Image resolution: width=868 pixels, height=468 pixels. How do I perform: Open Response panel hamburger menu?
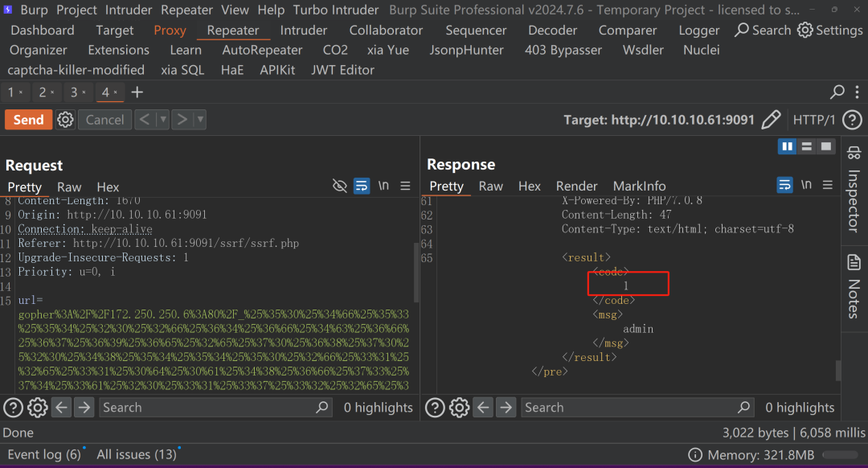(x=828, y=184)
